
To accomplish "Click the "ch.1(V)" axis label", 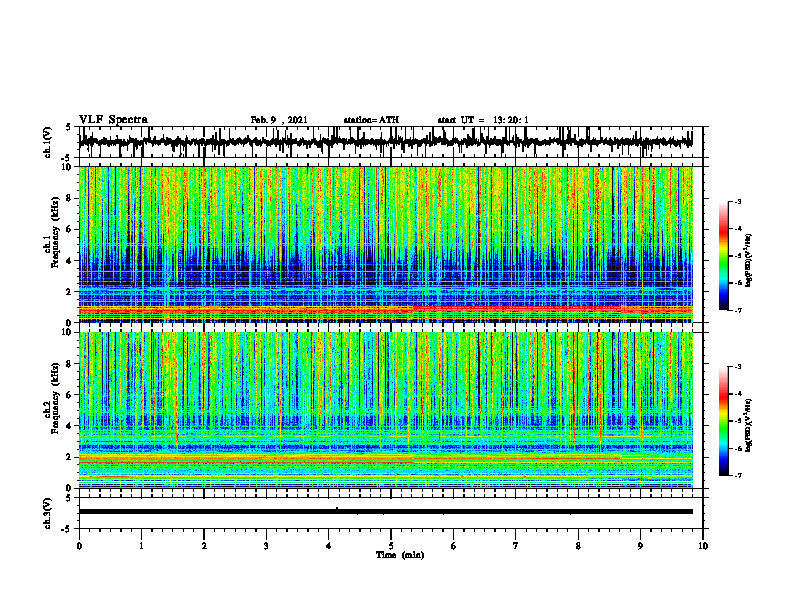I will pos(48,142).
